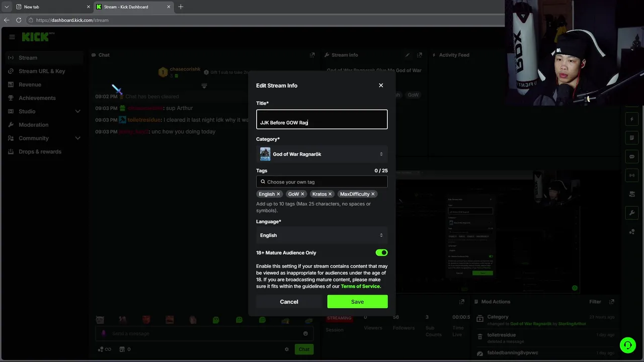
Task: Open a new browser tab
Action: coord(181,7)
